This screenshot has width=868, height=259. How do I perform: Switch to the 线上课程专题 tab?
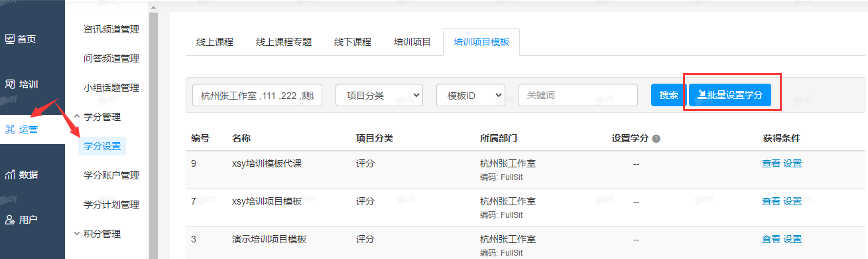(x=284, y=42)
